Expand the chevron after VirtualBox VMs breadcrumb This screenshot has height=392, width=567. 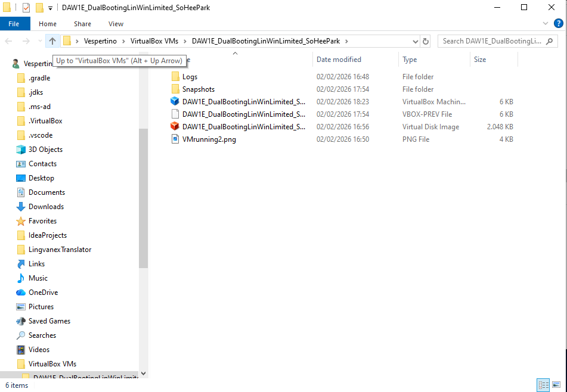pos(185,41)
